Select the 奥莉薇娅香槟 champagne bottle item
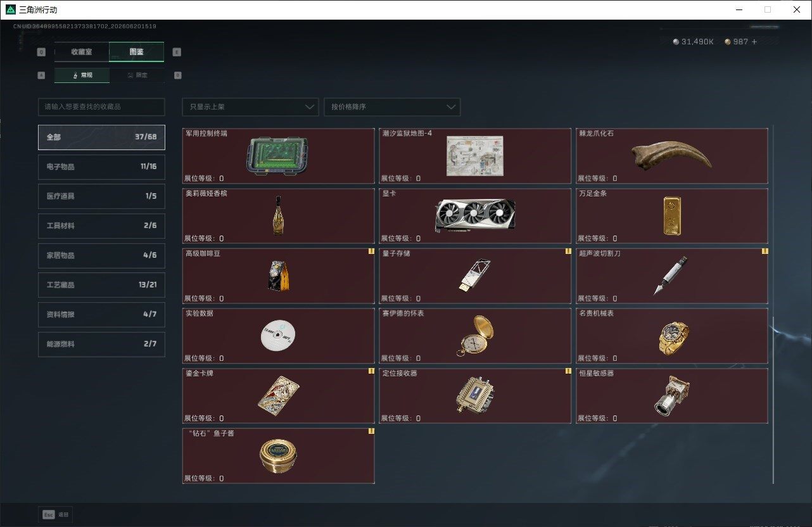 278,216
